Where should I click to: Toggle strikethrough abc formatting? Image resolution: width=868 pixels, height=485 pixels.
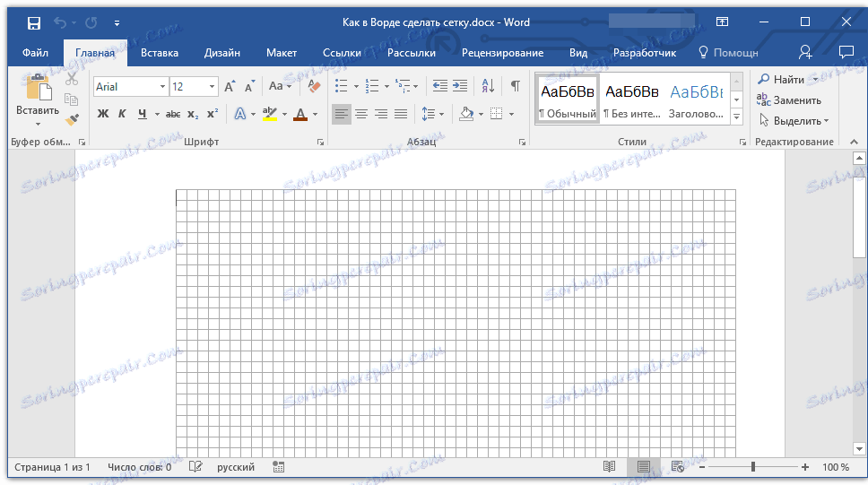[x=173, y=114]
